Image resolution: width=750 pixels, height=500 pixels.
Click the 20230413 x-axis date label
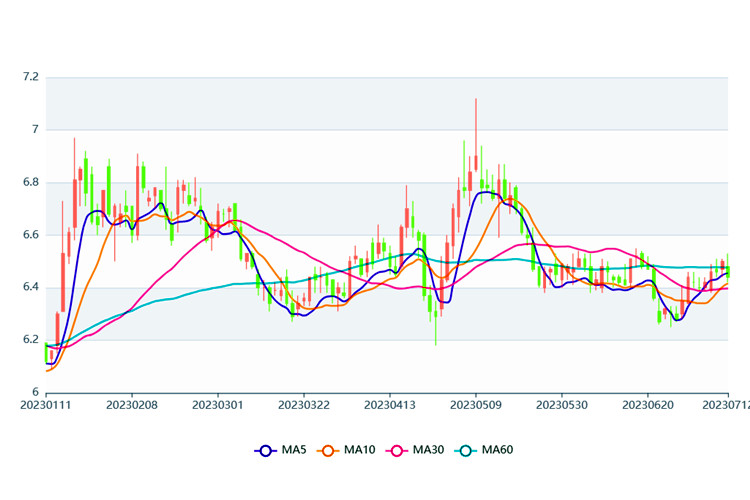388,406
